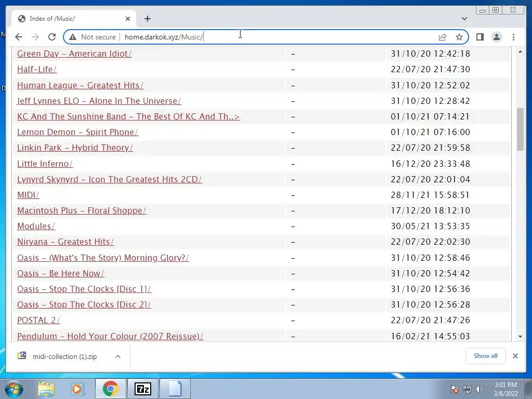
Task: Click the page scrollbar thumb
Action: coord(520,129)
